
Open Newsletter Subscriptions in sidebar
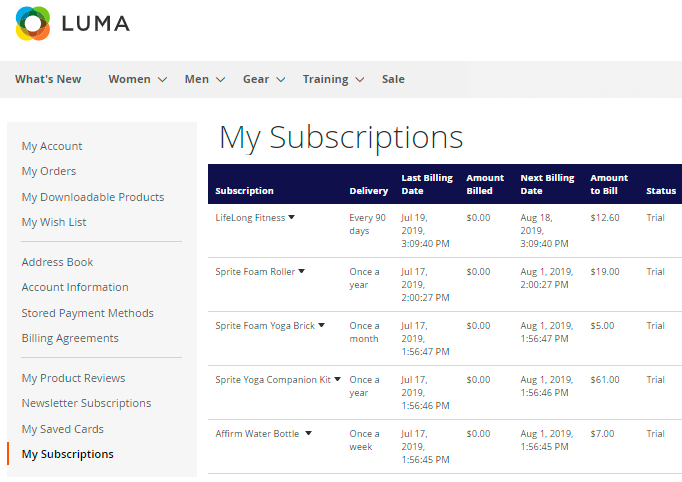(86, 403)
